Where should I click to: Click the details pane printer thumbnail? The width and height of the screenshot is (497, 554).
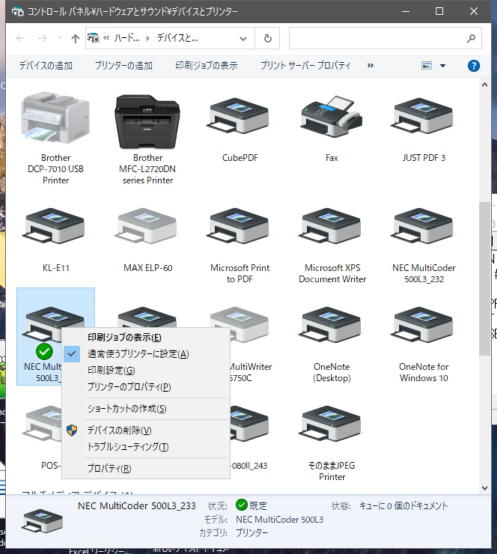tap(42, 521)
